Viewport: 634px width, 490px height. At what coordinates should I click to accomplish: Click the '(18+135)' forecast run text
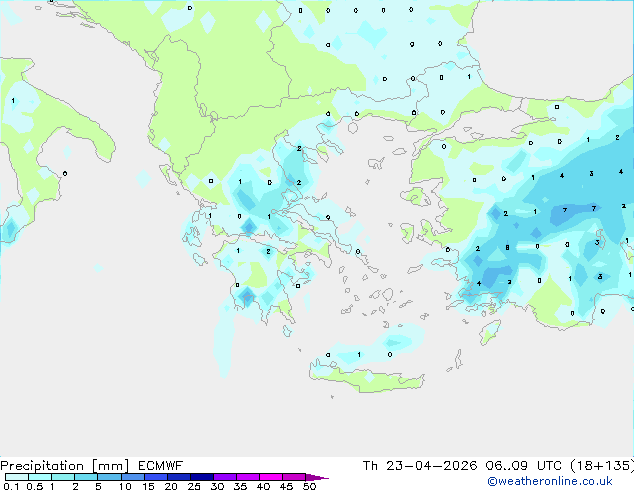point(602,466)
